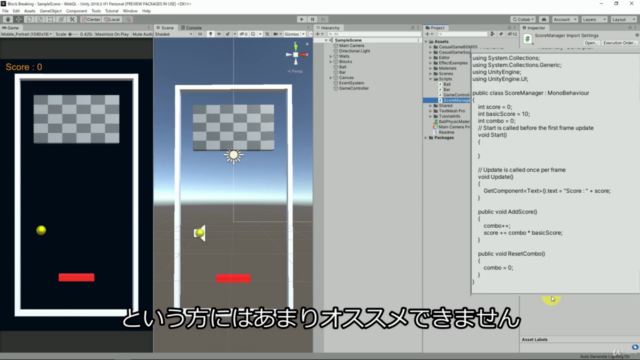The image size is (640, 360).
Task: Expand the Canvas object in Hierarchy
Action: coord(331,78)
